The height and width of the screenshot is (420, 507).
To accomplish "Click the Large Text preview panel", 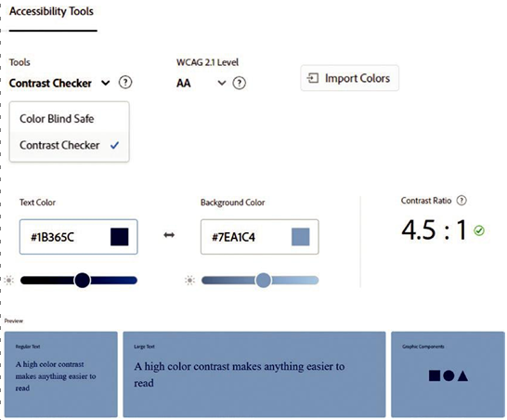I will (254, 374).
